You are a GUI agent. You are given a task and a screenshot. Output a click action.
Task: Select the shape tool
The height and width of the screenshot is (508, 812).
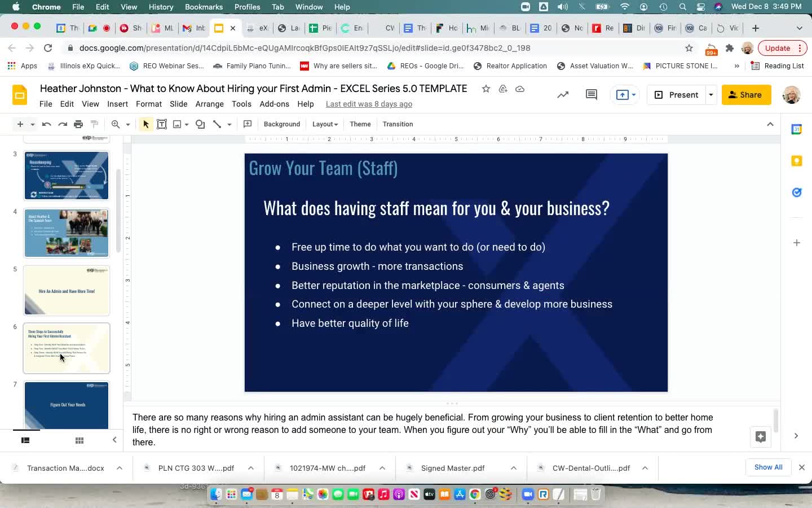pyautogui.click(x=200, y=124)
